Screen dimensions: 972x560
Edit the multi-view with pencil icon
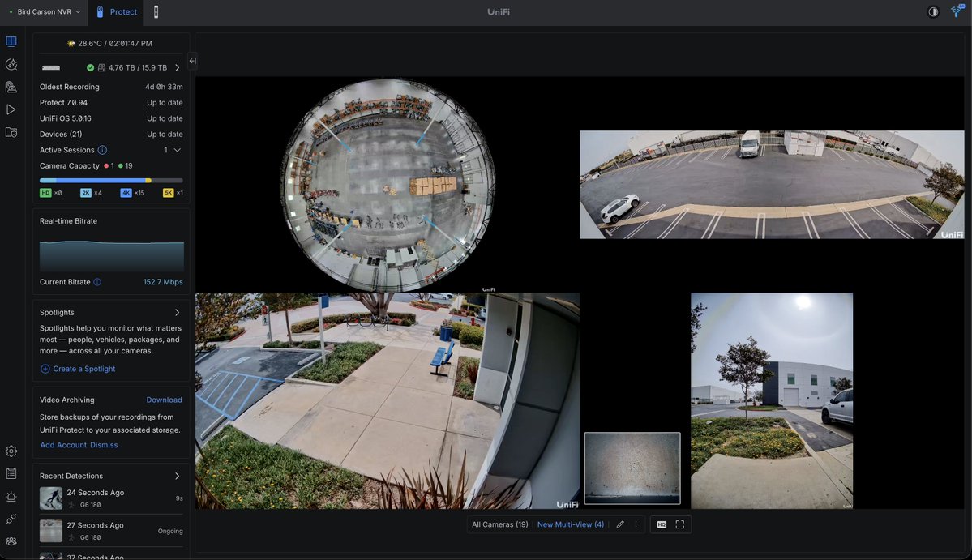pos(620,524)
